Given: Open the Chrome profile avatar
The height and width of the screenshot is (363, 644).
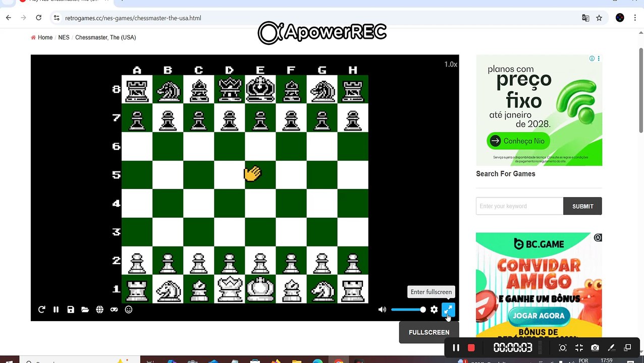Looking at the screenshot, I should 620,18.
